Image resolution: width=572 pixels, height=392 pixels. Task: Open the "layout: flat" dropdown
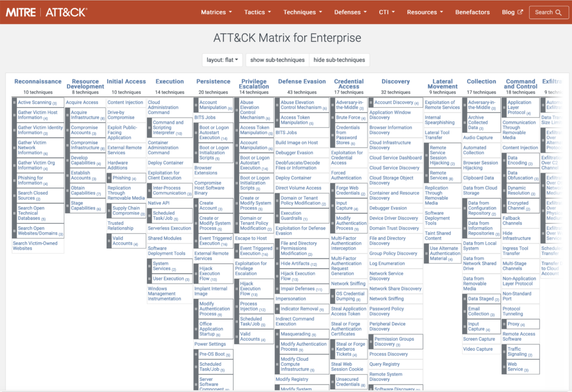221,59
